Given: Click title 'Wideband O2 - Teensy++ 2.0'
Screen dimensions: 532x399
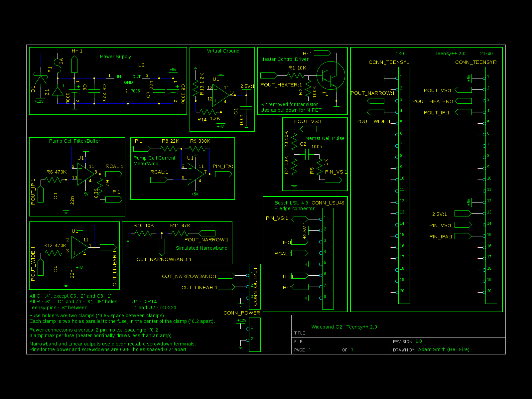Looking at the screenshot, I should 344,327.
